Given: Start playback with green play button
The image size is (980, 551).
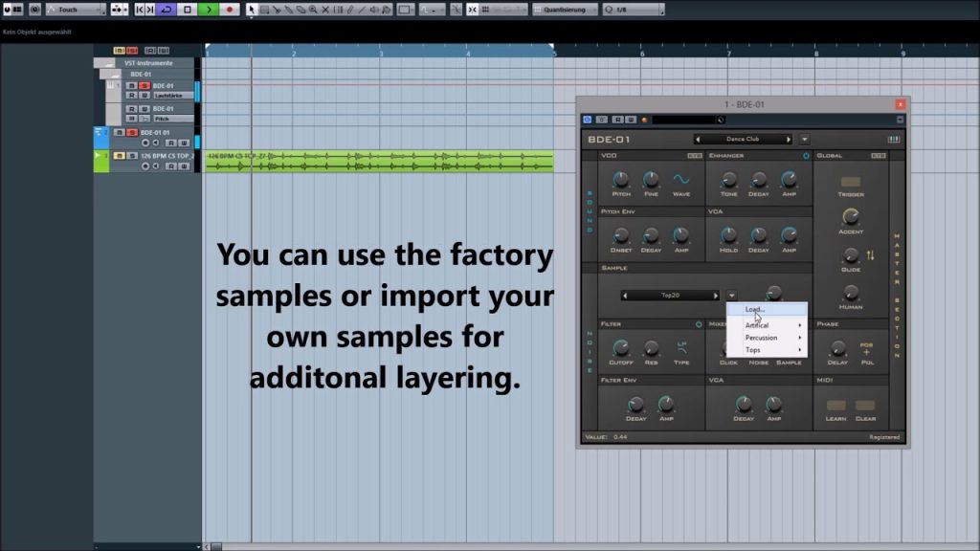Looking at the screenshot, I should click(x=209, y=10).
